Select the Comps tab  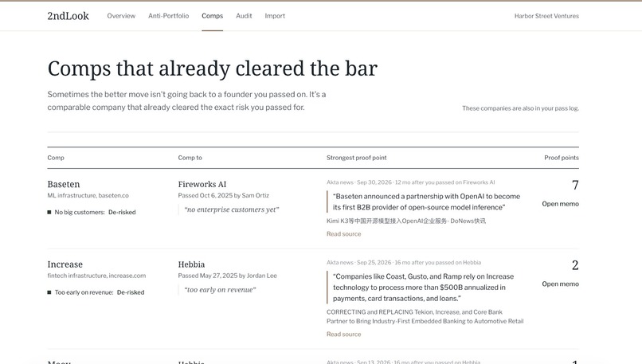[212, 16]
